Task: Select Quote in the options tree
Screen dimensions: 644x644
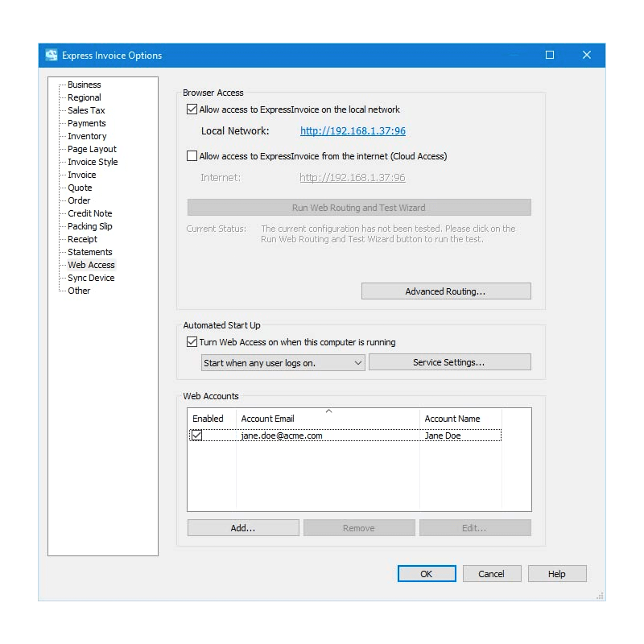Action: pyautogui.click(x=80, y=188)
